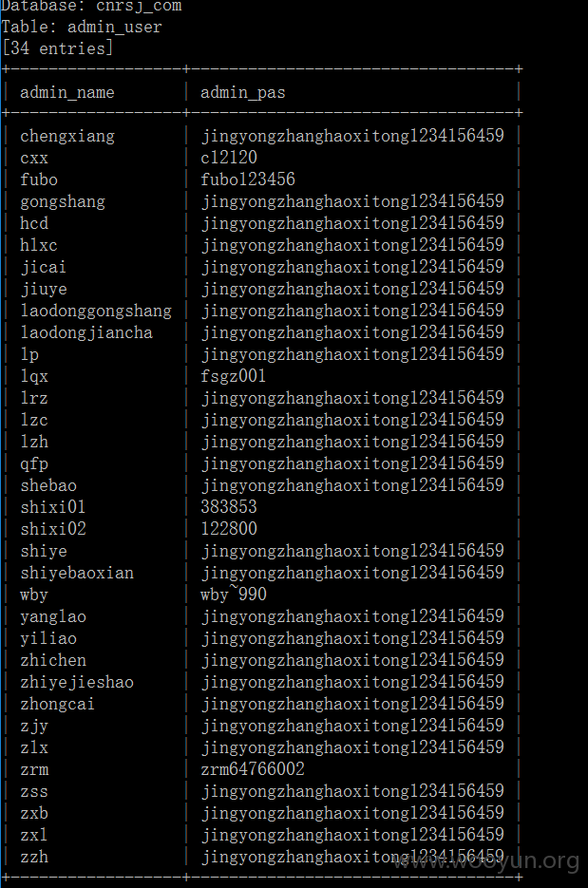Select the Database name line
This screenshot has height=888, width=588.
pos(91,7)
